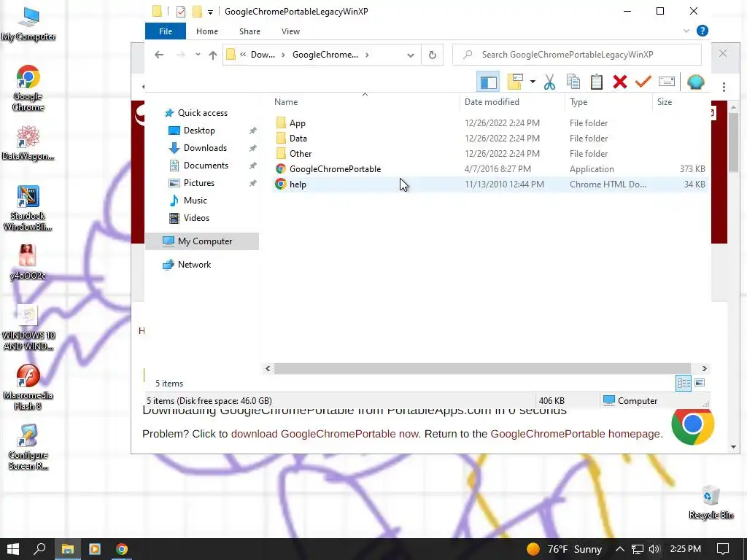Viewport: 747px width, 560px height.
Task: Click the Dow... breadcrumb in address bar
Action: (263, 55)
